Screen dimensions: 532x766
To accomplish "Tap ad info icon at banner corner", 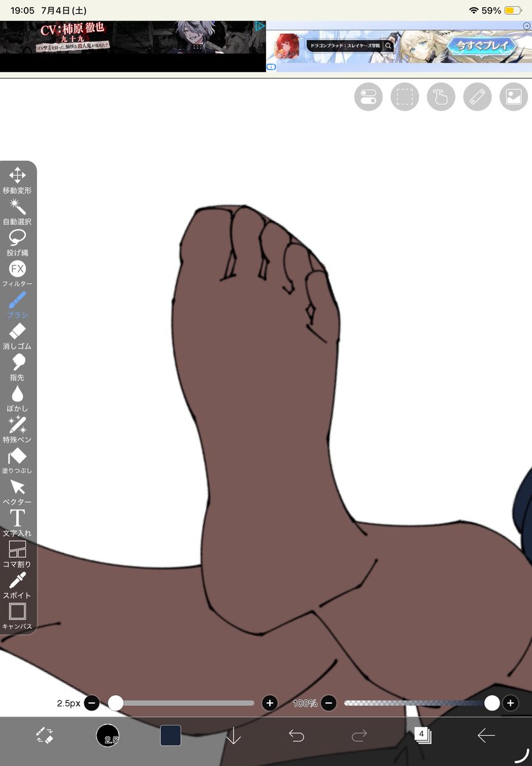I will 271,67.
